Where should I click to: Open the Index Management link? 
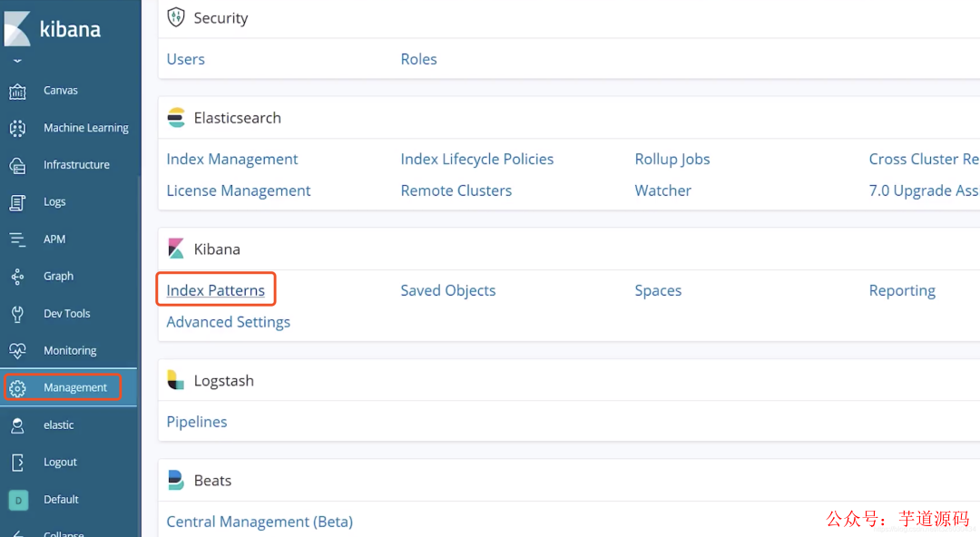coord(232,160)
